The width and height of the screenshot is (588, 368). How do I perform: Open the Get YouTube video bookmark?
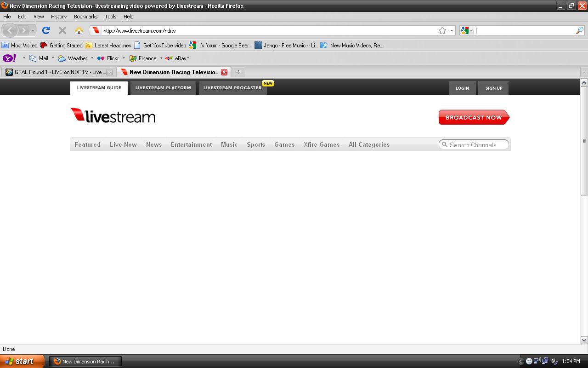pos(160,46)
